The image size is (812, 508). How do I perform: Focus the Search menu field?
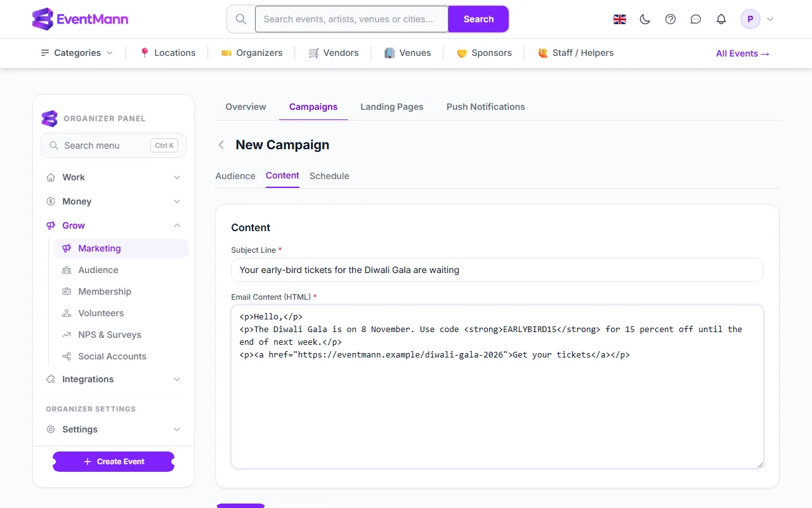pos(114,145)
